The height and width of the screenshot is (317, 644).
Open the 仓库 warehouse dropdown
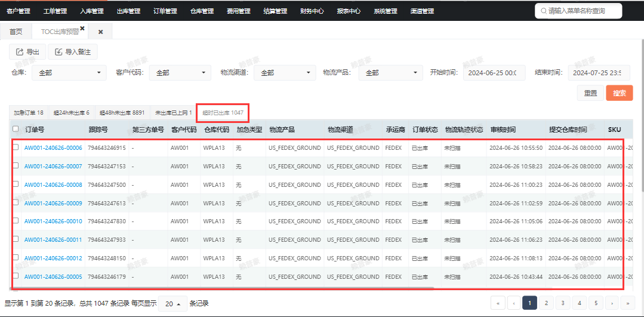[69, 73]
